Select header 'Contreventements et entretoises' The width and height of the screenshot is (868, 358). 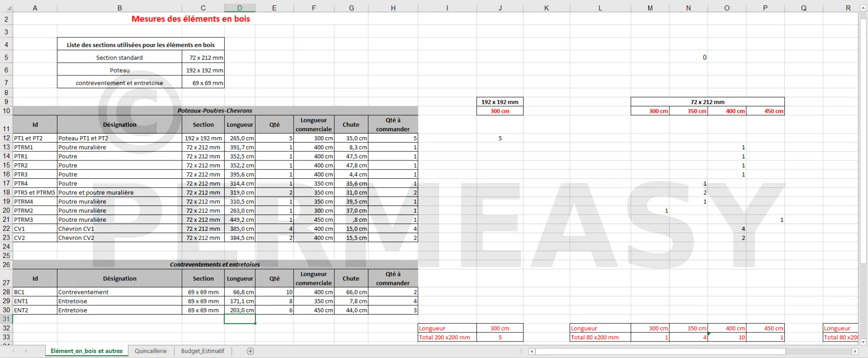coord(215,264)
